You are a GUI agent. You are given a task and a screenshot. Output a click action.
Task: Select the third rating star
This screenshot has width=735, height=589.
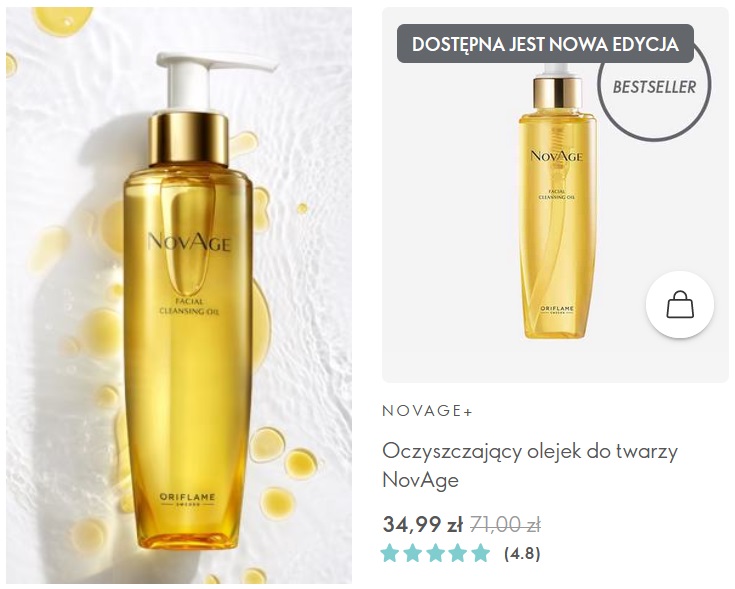click(x=435, y=553)
